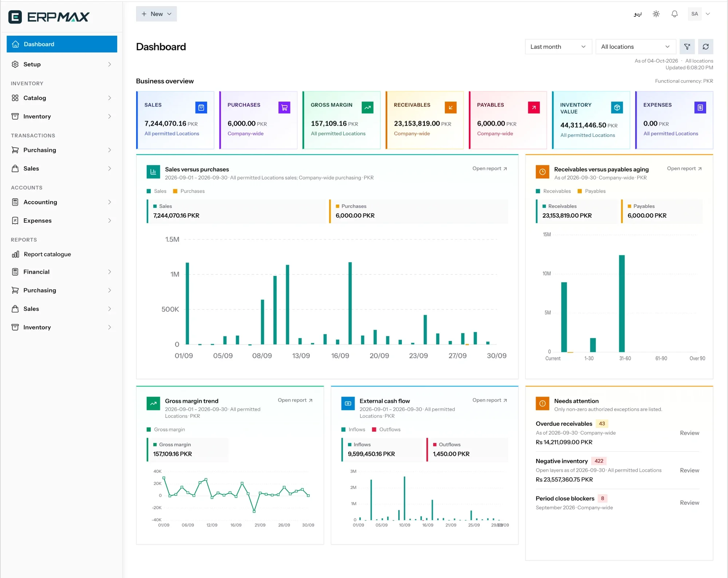This screenshot has width=728, height=578.
Task: Review Period close blockers
Action: tap(689, 503)
